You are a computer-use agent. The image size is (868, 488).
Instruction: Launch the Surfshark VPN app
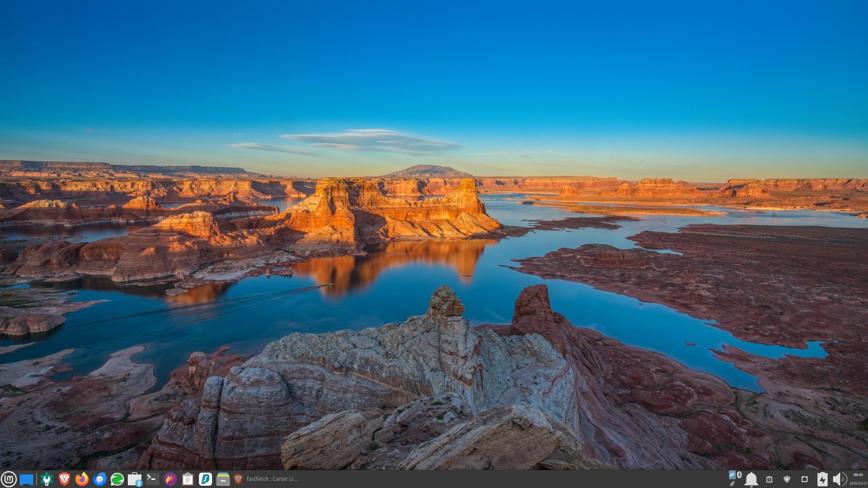[x=205, y=479]
